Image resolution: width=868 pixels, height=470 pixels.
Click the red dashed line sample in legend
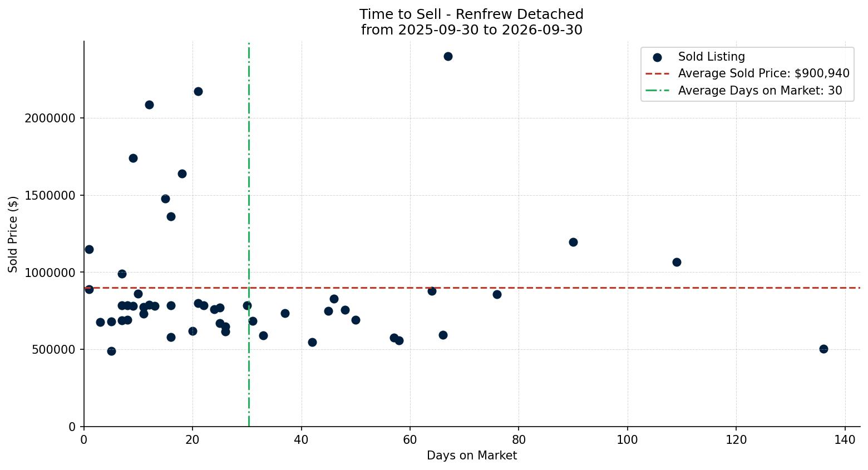[x=657, y=73]
